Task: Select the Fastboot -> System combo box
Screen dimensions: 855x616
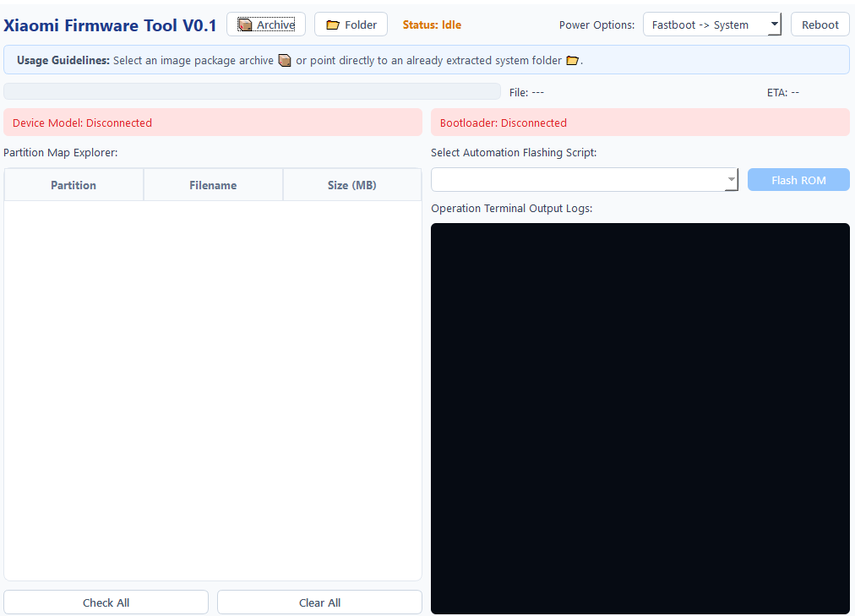Action: (x=712, y=25)
